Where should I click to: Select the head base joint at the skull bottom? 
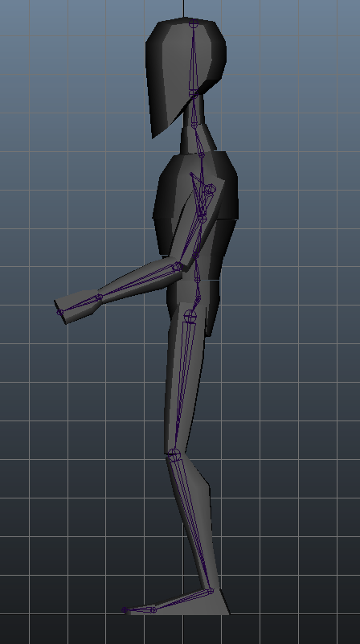click(x=193, y=93)
